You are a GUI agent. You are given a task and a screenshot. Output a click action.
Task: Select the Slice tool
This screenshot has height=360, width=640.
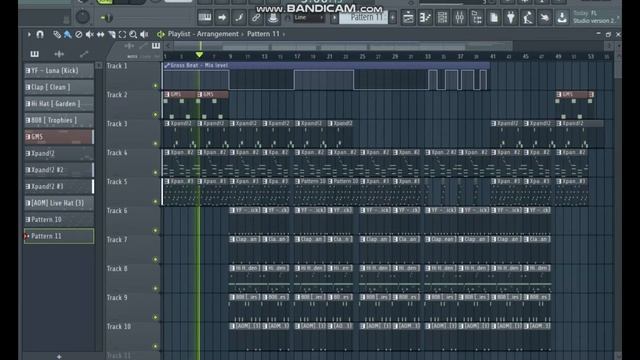point(111,35)
